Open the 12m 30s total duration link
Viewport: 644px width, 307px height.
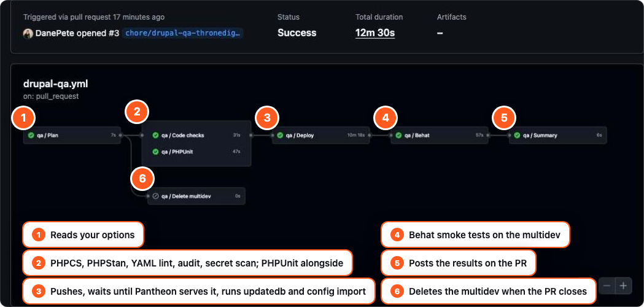tap(375, 33)
